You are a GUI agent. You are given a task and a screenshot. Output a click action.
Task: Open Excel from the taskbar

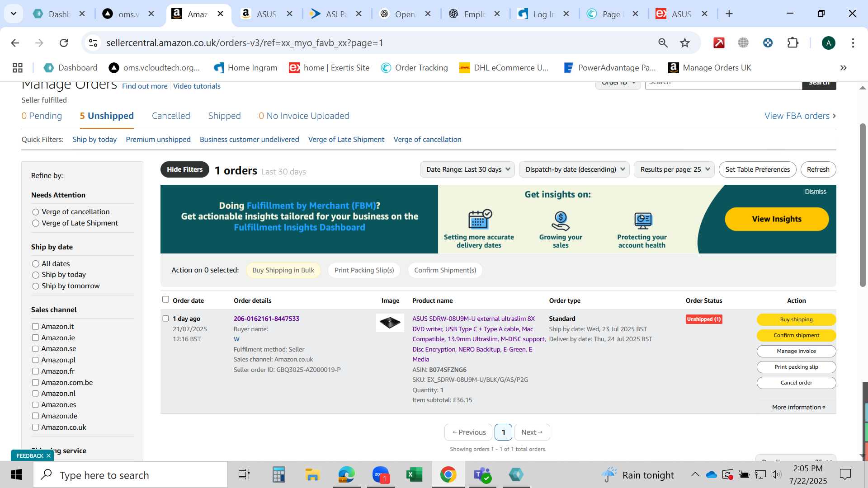(415, 475)
